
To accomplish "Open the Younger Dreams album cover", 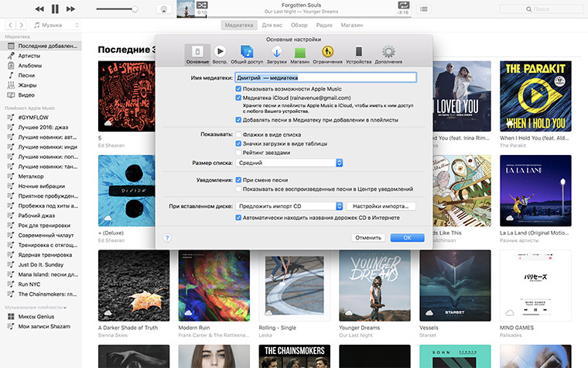I will tap(374, 285).
